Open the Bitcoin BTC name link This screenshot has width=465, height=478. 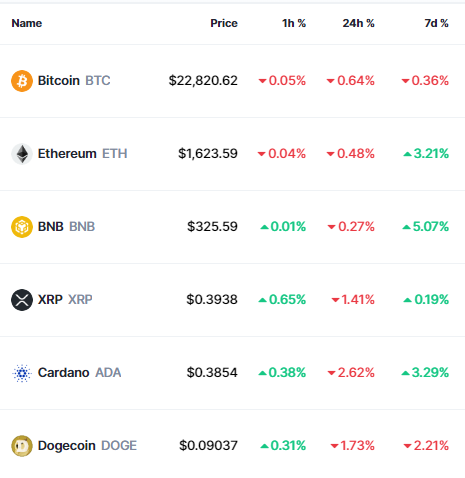coord(74,81)
